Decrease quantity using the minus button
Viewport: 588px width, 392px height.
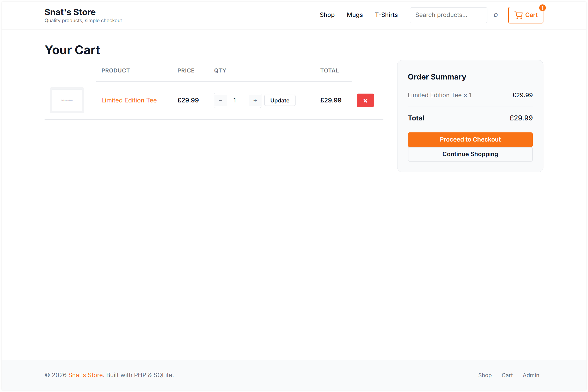[220, 100]
